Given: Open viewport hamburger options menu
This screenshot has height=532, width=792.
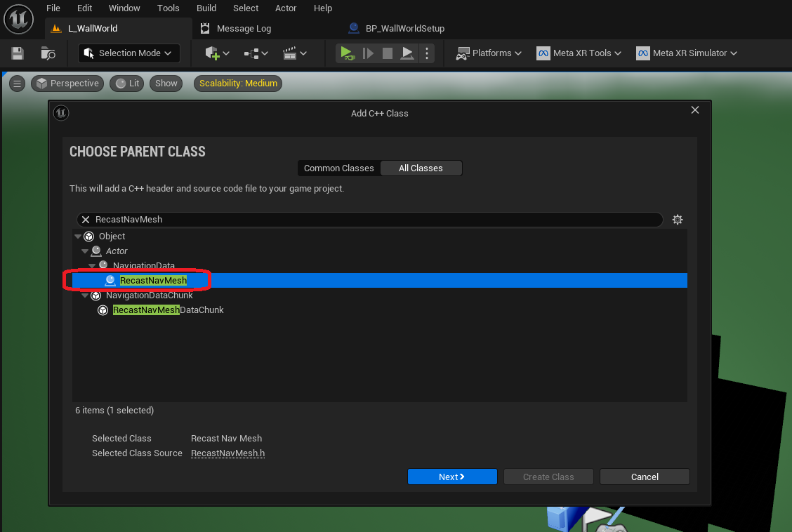Looking at the screenshot, I should point(18,84).
